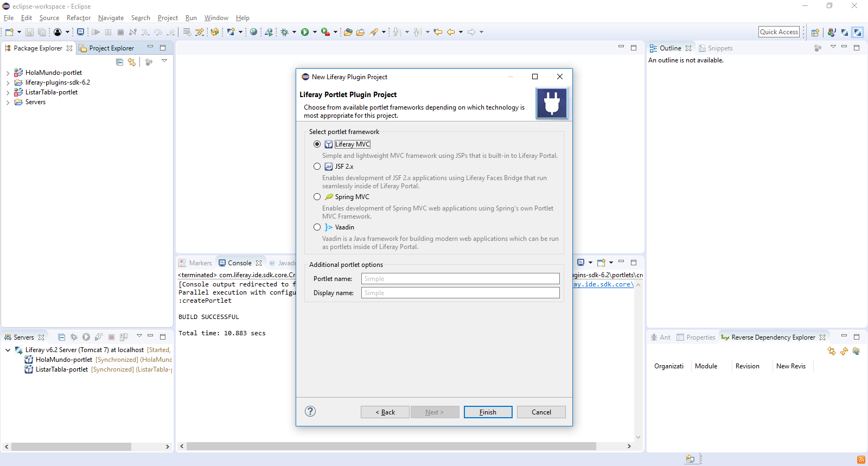This screenshot has width=868, height=466.
Task: Open the Navigate menu
Action: click(x=111, y=18)
